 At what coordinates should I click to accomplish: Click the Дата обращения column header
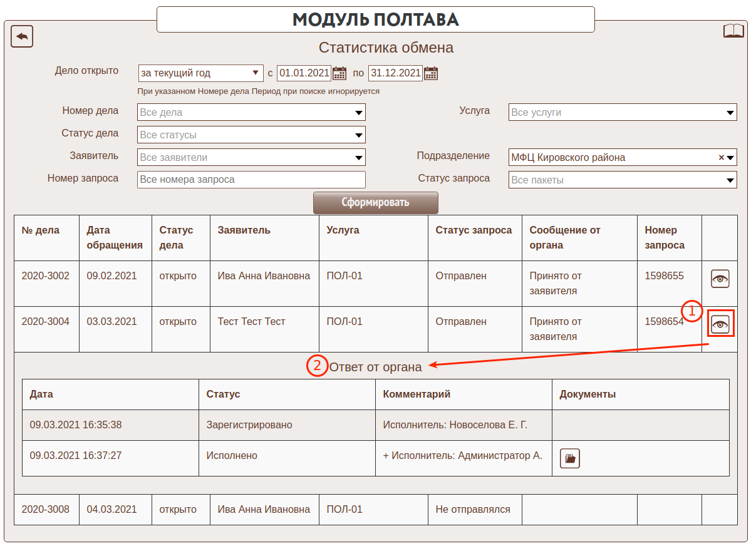point(115,238)
